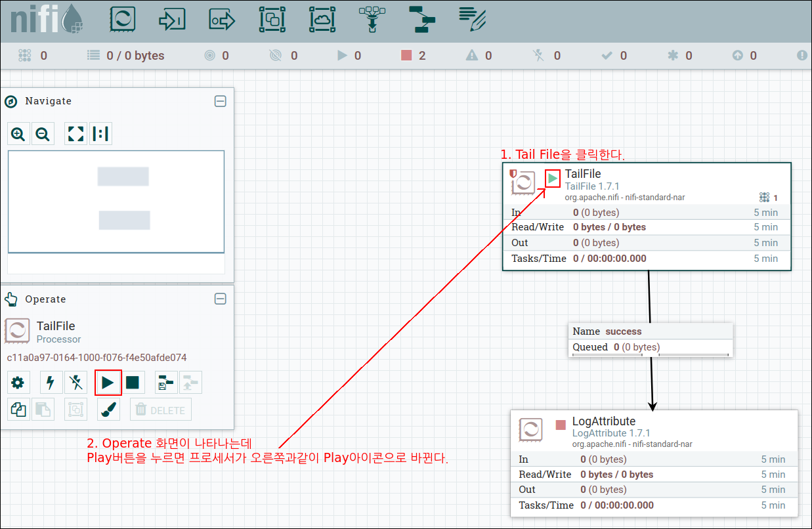
Task: Stop the selected processor from Operate panel
Action: [133, 382]
